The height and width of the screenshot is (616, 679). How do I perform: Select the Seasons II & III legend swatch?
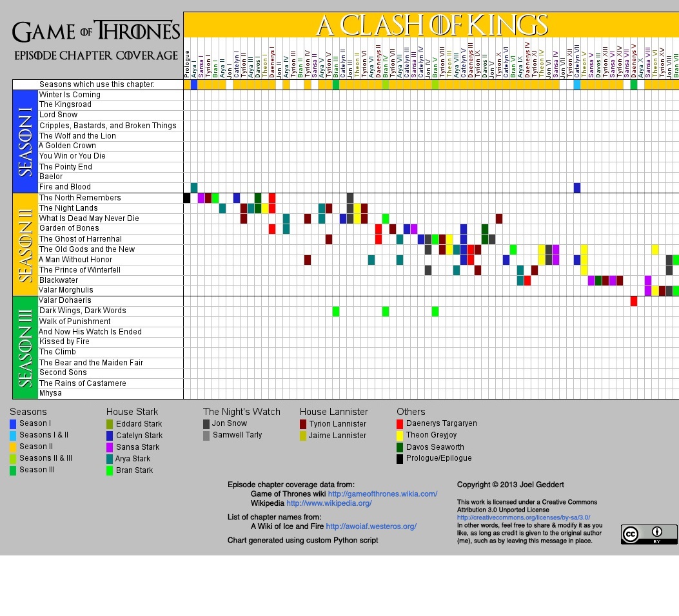point(13,459)
